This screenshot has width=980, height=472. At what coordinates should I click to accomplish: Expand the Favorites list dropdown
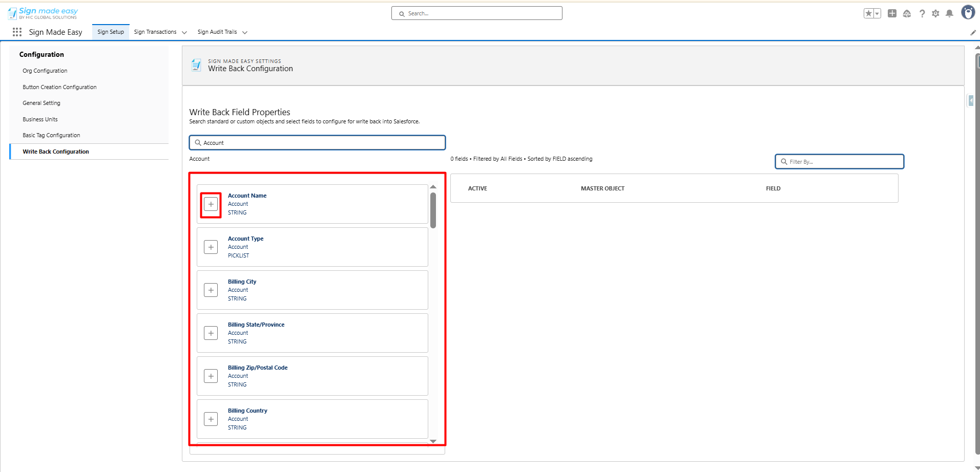pos(877,14)
